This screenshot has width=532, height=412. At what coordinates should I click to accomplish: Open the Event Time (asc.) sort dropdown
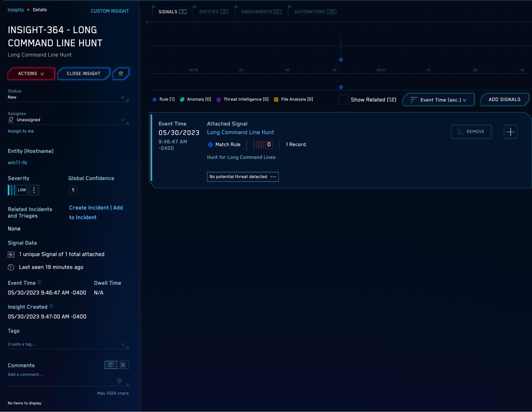pos(438,100)
